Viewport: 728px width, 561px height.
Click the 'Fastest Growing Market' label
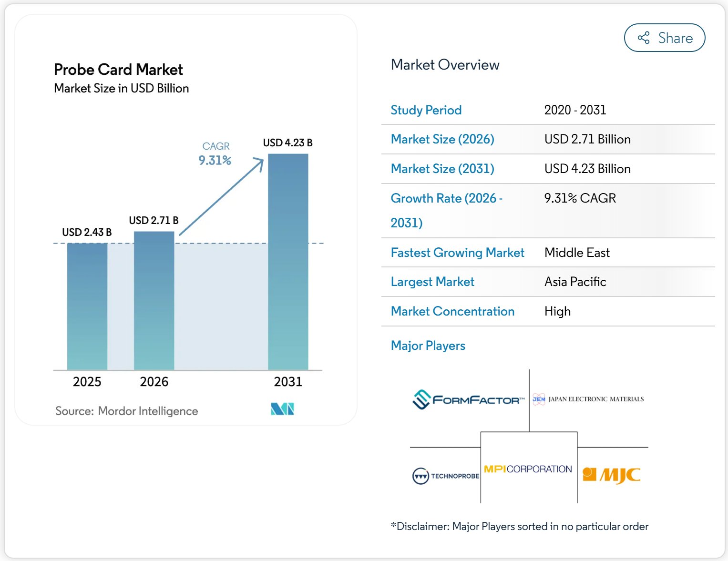457,253
